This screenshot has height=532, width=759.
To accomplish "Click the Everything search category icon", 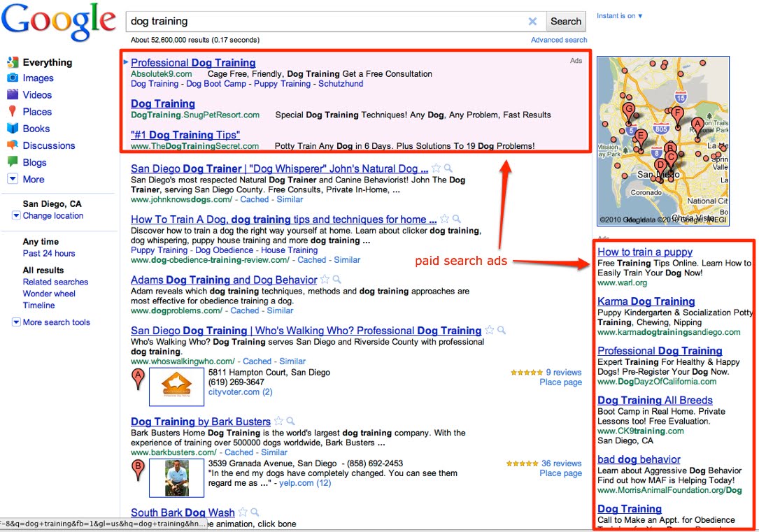I will 13,62.
